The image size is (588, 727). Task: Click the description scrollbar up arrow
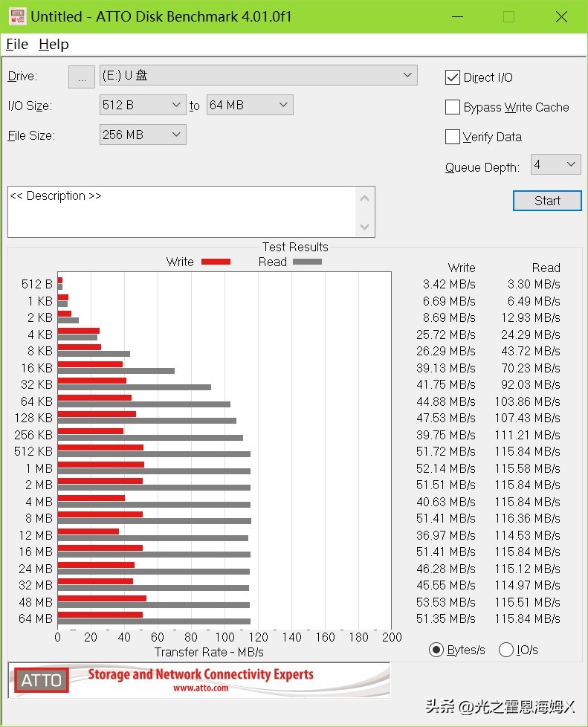coord(364,198)
